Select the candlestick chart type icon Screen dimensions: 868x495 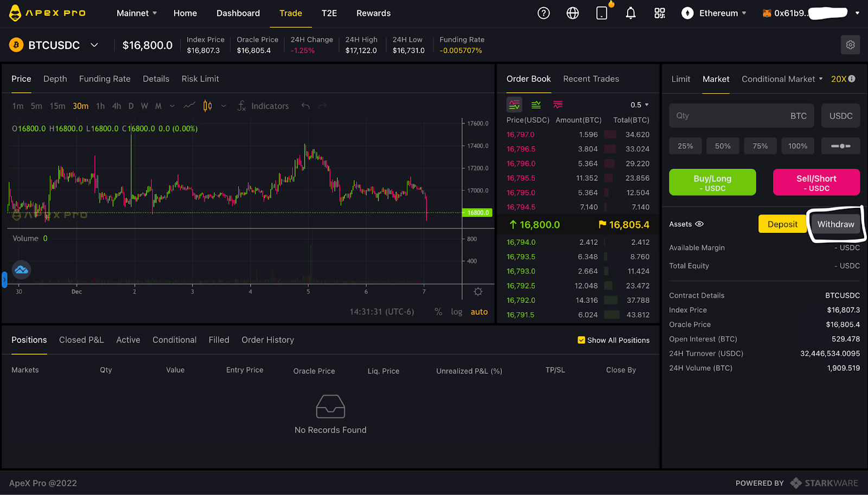point(207,106)
